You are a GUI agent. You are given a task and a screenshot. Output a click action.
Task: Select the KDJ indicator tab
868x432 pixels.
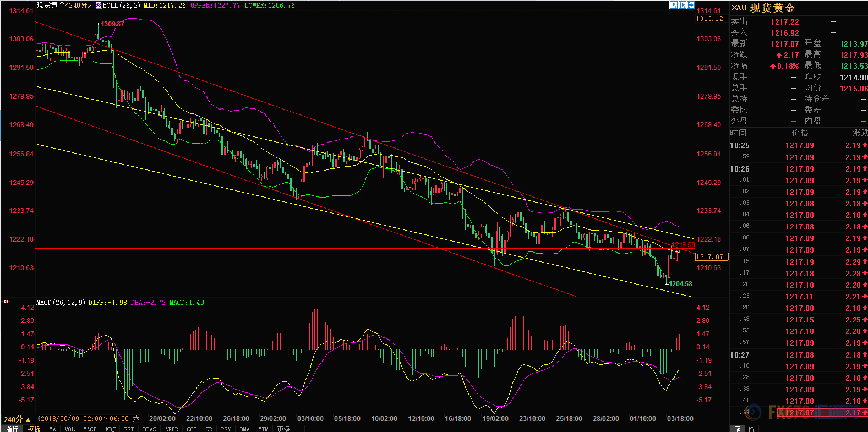coord(110,429)
